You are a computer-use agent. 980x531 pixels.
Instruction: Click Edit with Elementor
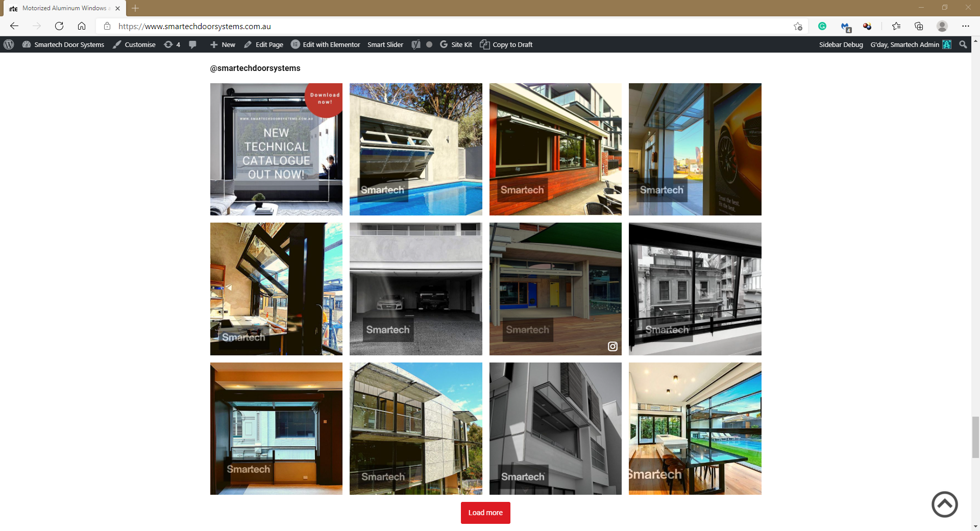(x=326, y=44)
